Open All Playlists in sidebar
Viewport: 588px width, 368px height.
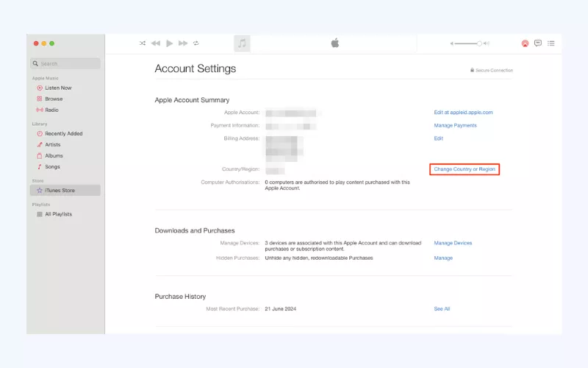click(x=58, y=214)
